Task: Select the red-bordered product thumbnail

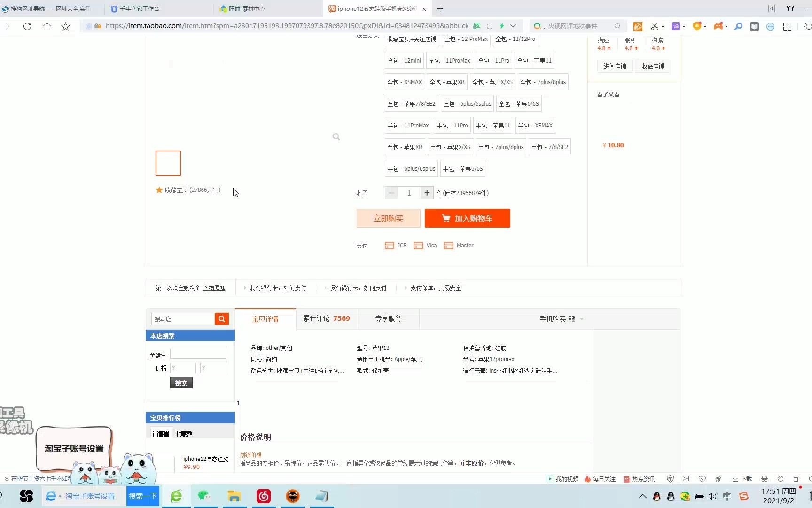Action: point(168,163)
